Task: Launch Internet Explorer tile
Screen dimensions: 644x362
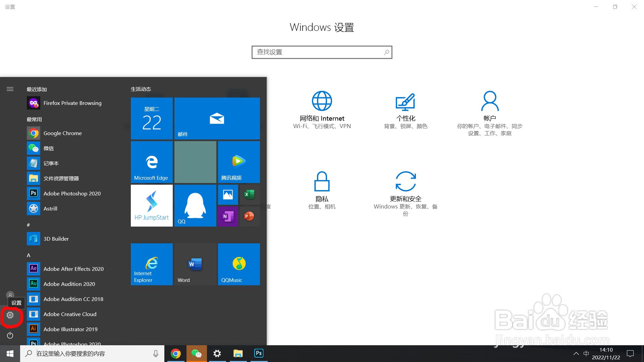Action: 152,264
